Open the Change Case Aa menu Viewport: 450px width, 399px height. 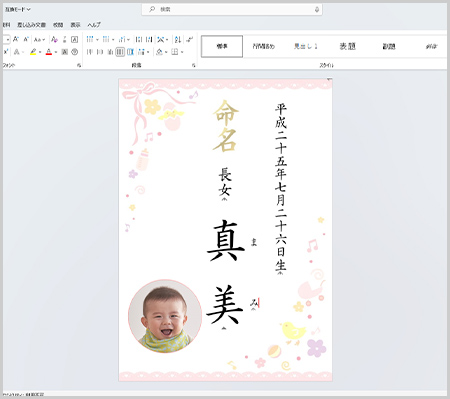pos(39,40)
